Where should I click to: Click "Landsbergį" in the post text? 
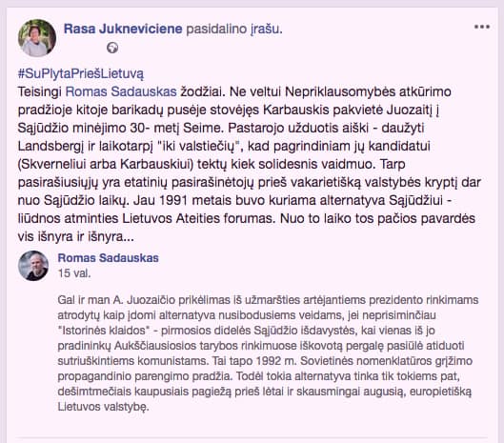pos(51,147)
